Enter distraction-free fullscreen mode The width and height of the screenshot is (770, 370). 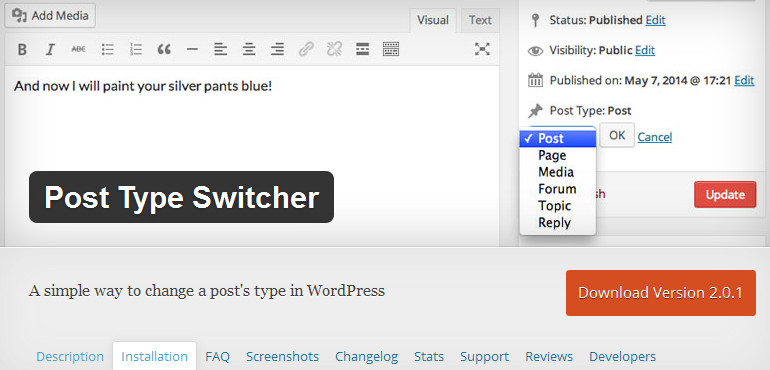pos(482,49)
